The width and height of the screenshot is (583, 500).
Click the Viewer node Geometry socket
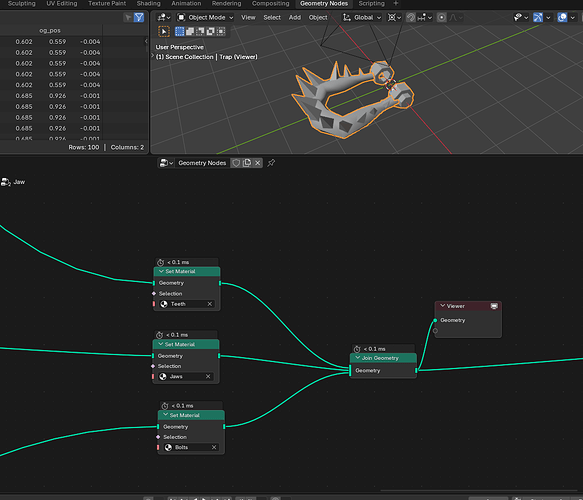coord(435,320)
